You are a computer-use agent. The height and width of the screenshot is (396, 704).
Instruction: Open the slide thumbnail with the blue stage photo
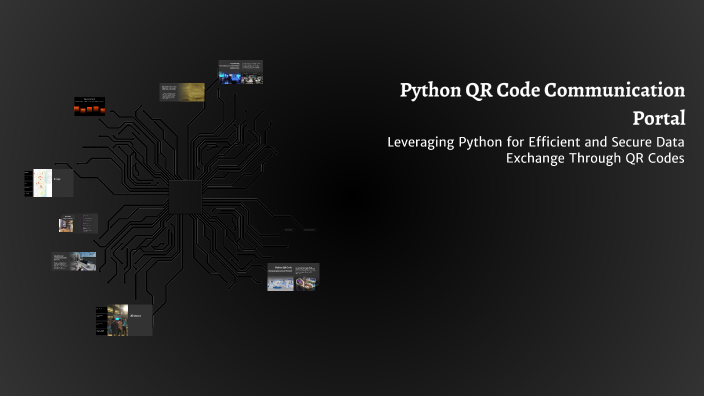(241, 72)
